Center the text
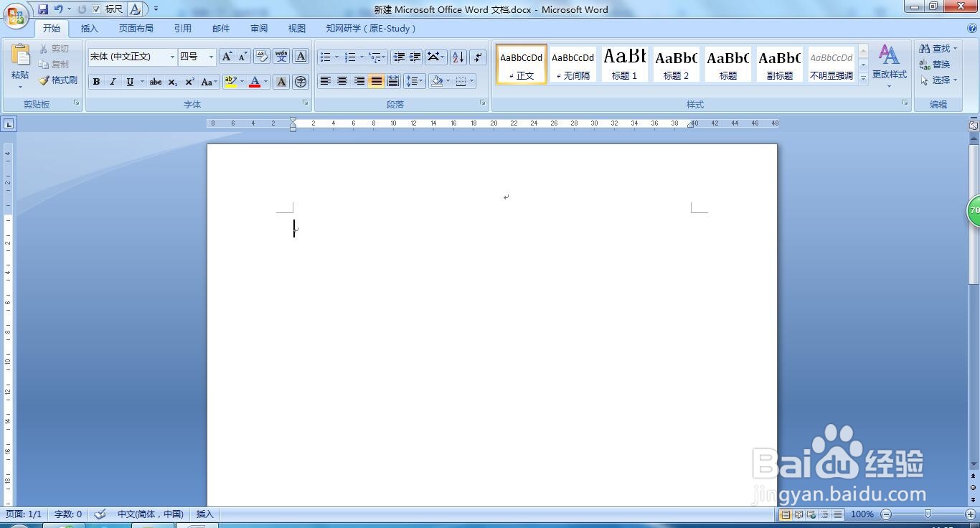The image size is (980, 528). [342, 81]
